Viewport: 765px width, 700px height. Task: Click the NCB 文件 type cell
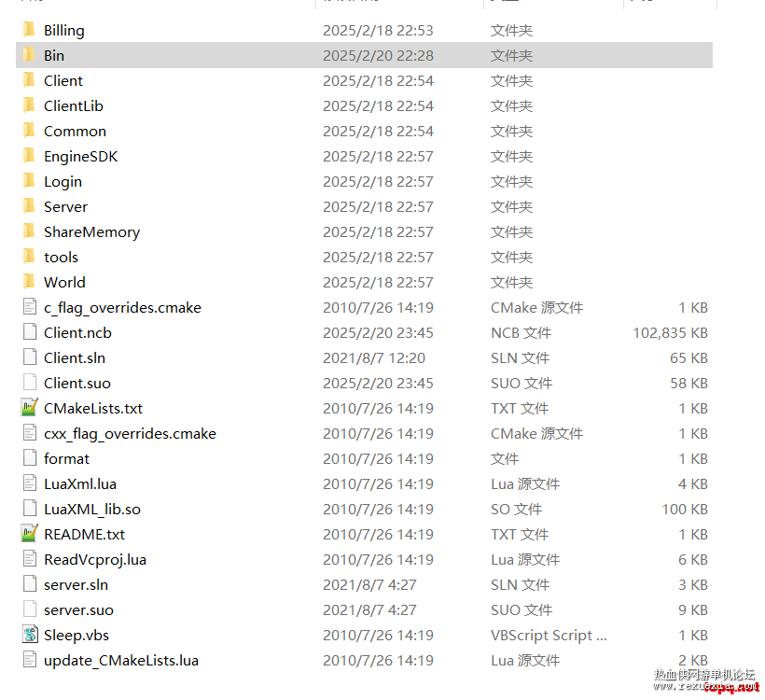(x=522, y=332)
